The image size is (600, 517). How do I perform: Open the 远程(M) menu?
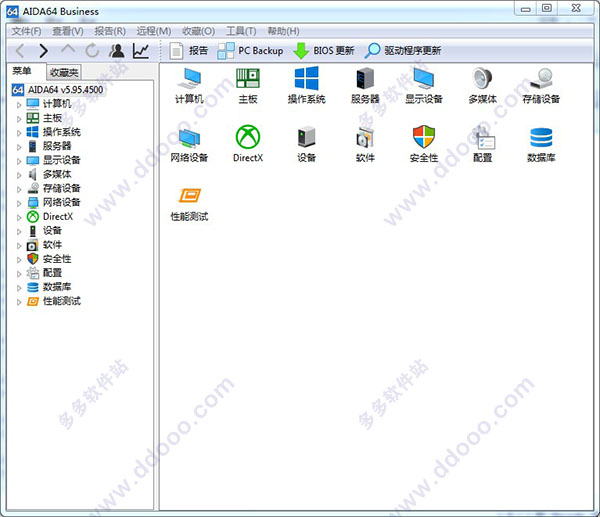click(x=154, y=31)
